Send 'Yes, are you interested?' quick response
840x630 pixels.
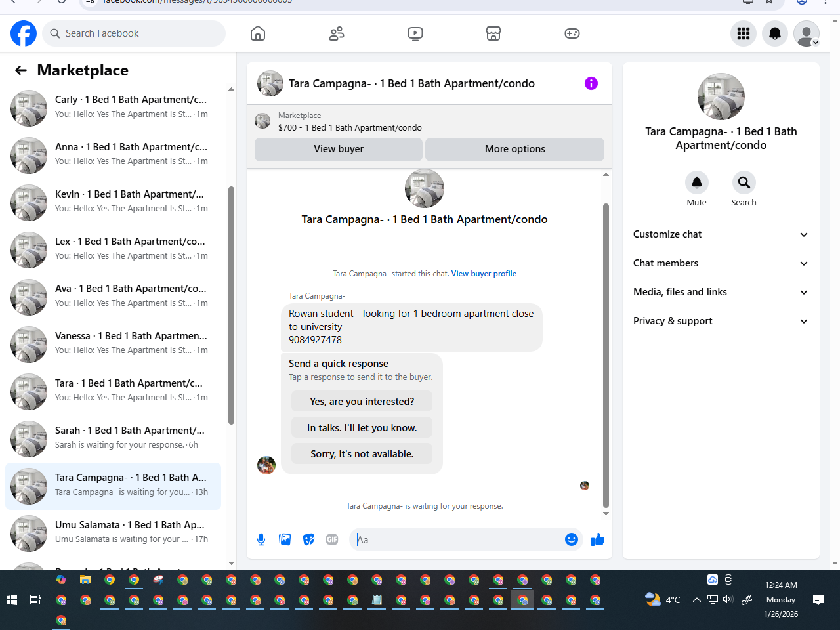[x=362, y=402]
